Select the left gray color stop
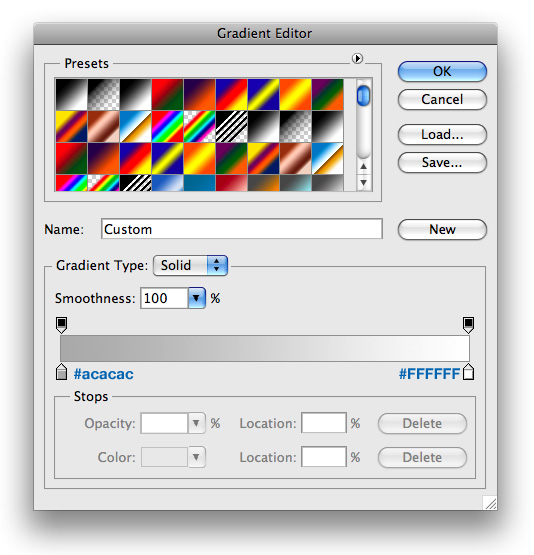This screenshot has width=534, height=555. click(62, 372)
